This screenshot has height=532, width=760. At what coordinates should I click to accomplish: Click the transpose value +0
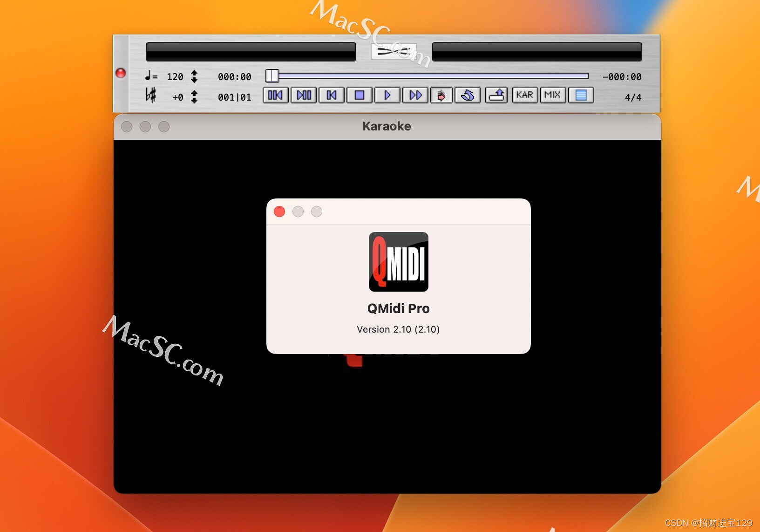coord(178,97)
